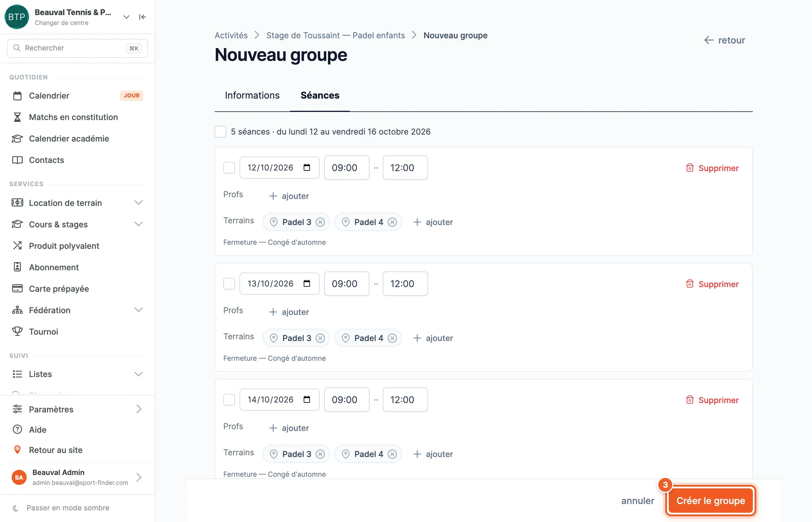Tick the checkbox for the 14/10/2026 session
Viewport: 812px width, 522px height.
(229, 399)
